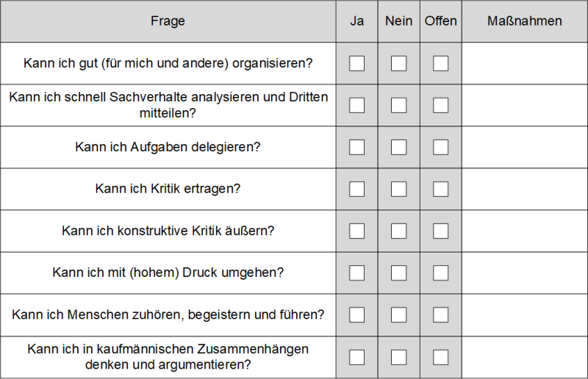Click question text 'Kann ich Aufgaben delegieren?'
Image resolution: width=588 pixels, height=379 pixels.
[x=168, y=147]
